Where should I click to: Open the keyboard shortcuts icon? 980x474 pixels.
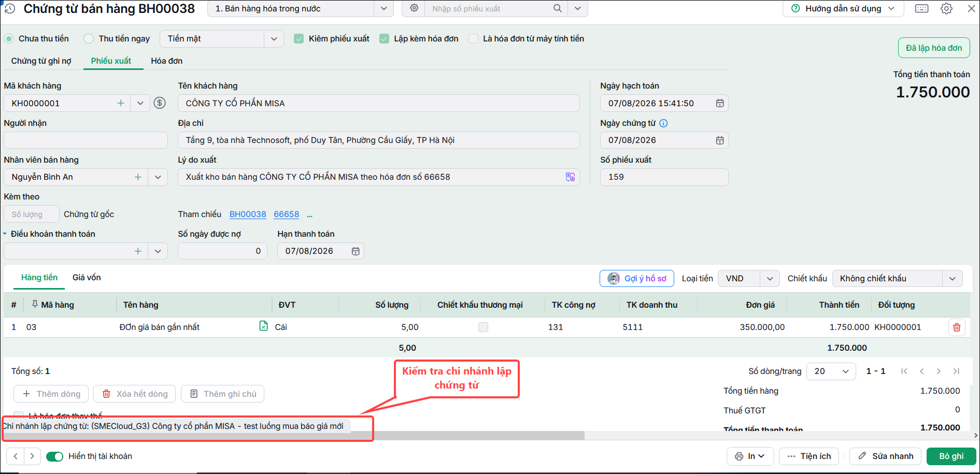tap(922, 8)
